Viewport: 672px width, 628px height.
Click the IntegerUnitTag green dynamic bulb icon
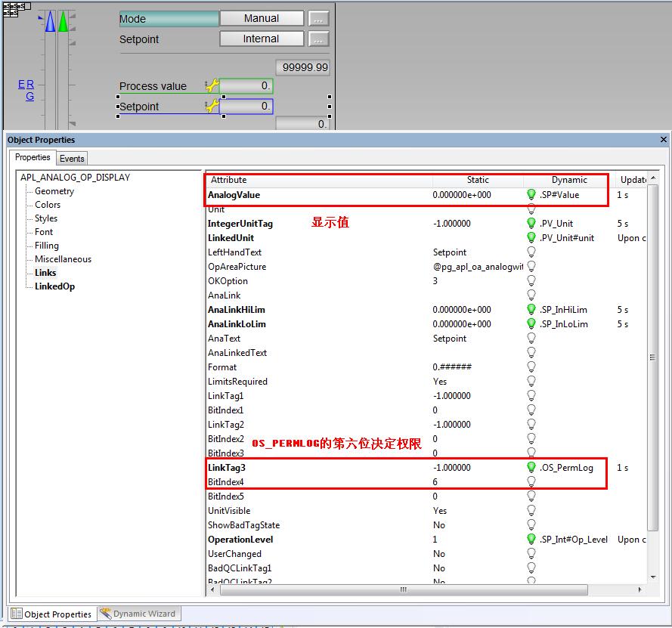coord(531,224)
